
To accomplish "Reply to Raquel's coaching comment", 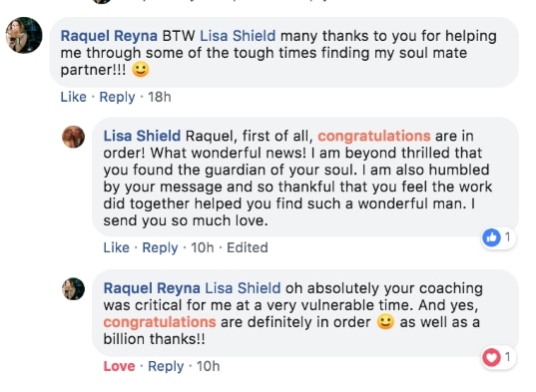I will coord(166,367).
